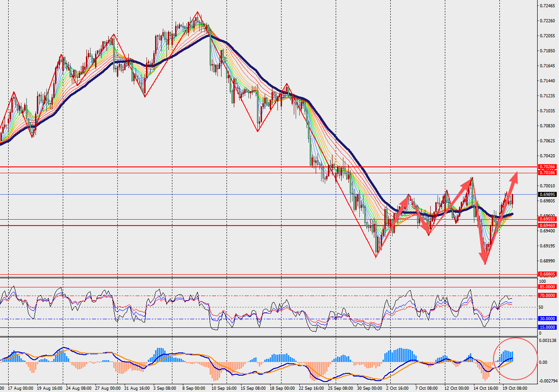
Task: Select the 12 Oct 00:00 time label
Action: [456, 389]
